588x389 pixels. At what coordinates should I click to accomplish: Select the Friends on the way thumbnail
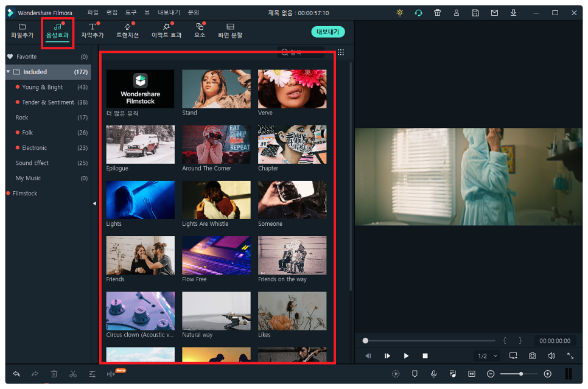pos(292,256)
